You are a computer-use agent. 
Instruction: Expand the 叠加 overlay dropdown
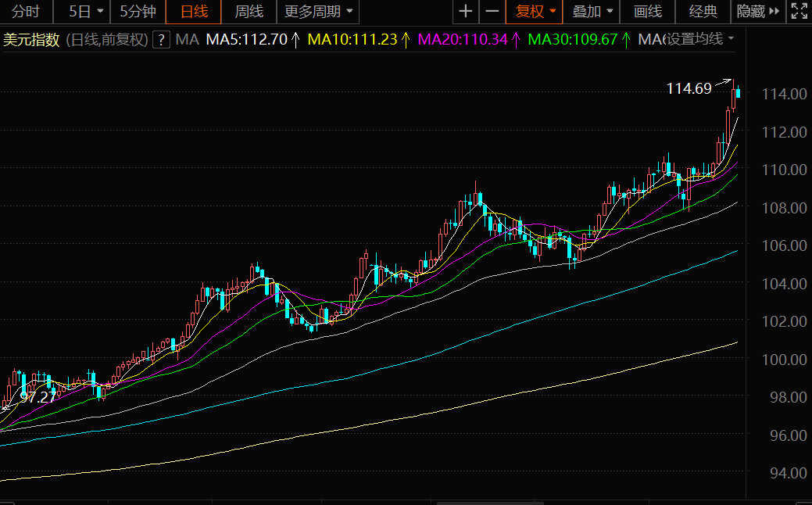pos(610,12)
